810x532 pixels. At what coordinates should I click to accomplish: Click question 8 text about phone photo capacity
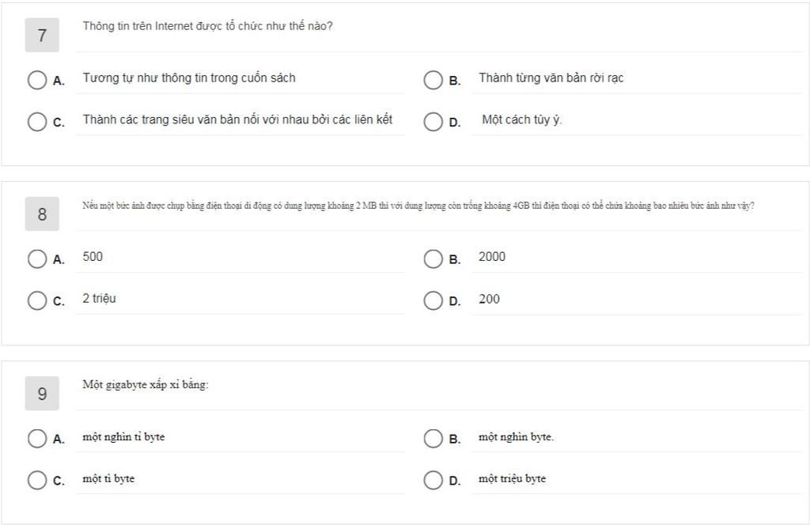pyautogui.click(x=418, y=206)
